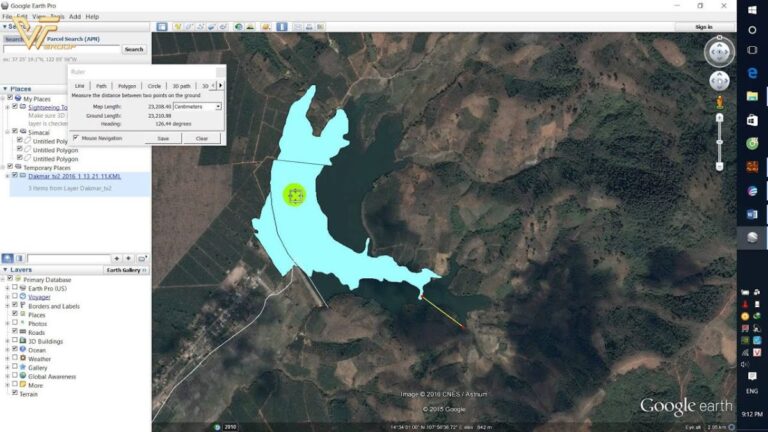This screenshot has height=432, width=768.
Task: Click the Print toolbar icon
Action: pyautogui.click(x=309, y=27)
